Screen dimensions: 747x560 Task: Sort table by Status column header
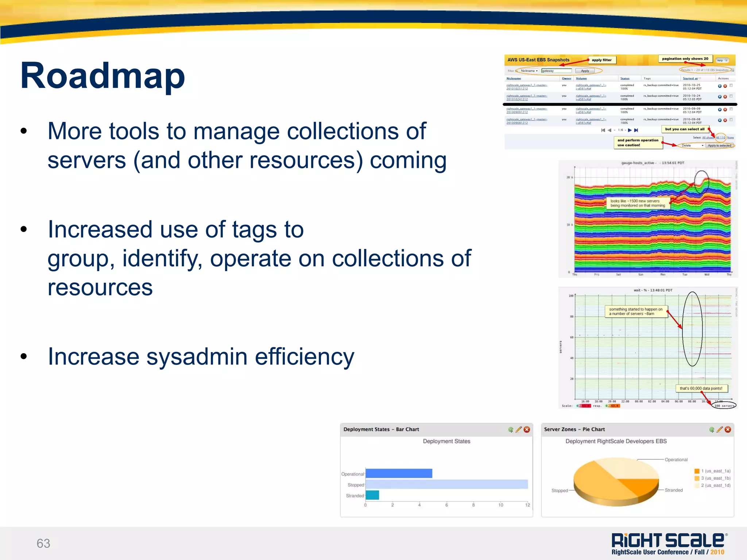(x=625, y=78)
